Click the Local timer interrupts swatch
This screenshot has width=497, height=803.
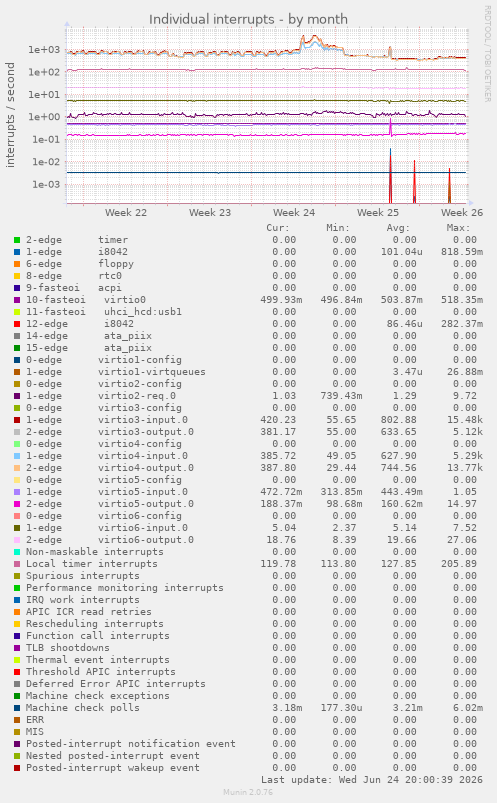[x=17, y=564]
